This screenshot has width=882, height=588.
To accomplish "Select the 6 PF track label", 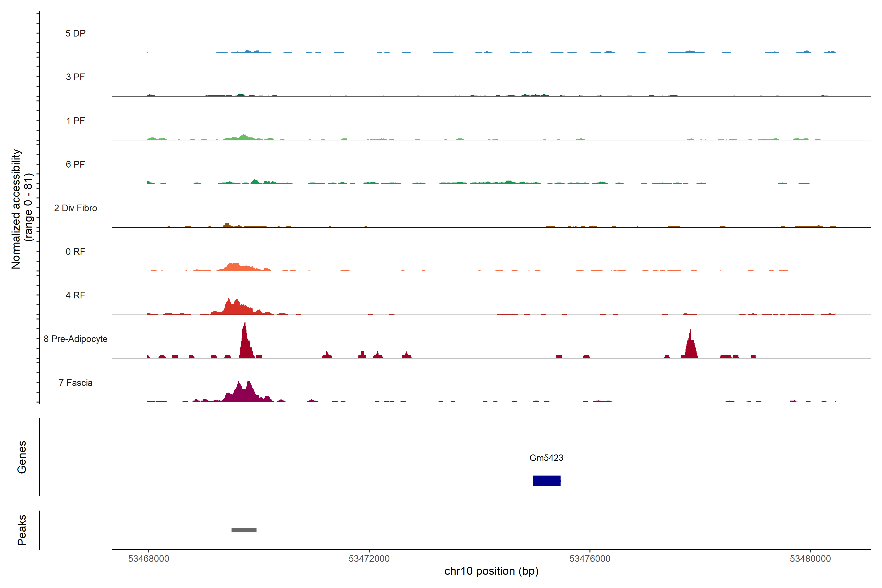I will (x=75, y=165).
